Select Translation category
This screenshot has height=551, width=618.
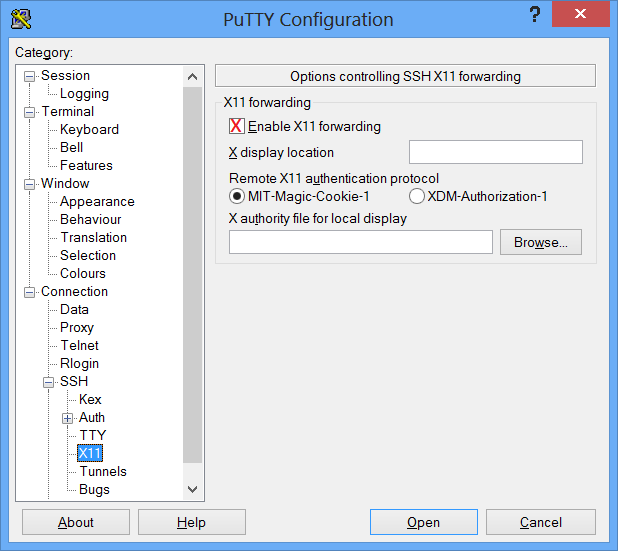tap(94, 237)
